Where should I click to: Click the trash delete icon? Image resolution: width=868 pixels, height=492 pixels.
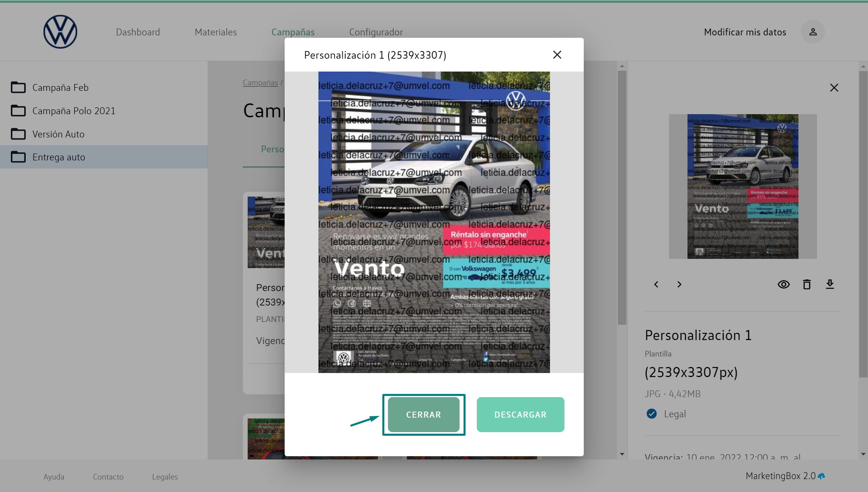coord(806,285)
